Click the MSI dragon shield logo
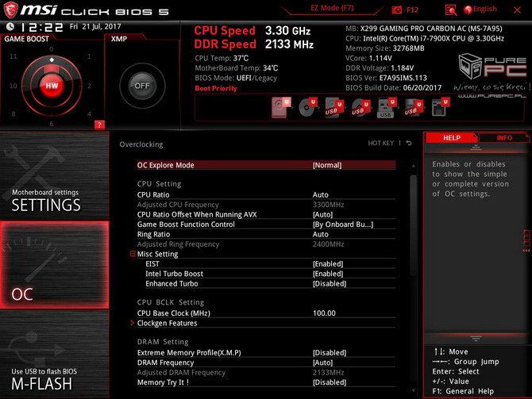532x399 pixels. pyautogui.click(x=10, y=10)
